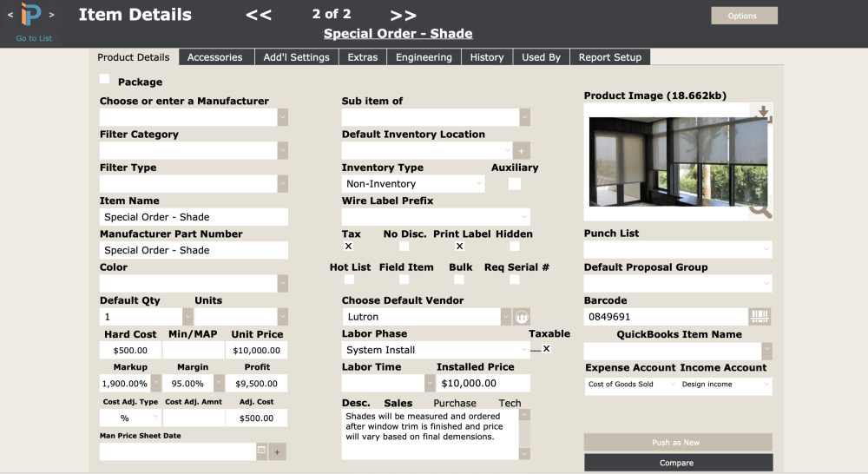
Task: Switch to the Engineering tab
Action: (x=424, y=57)
